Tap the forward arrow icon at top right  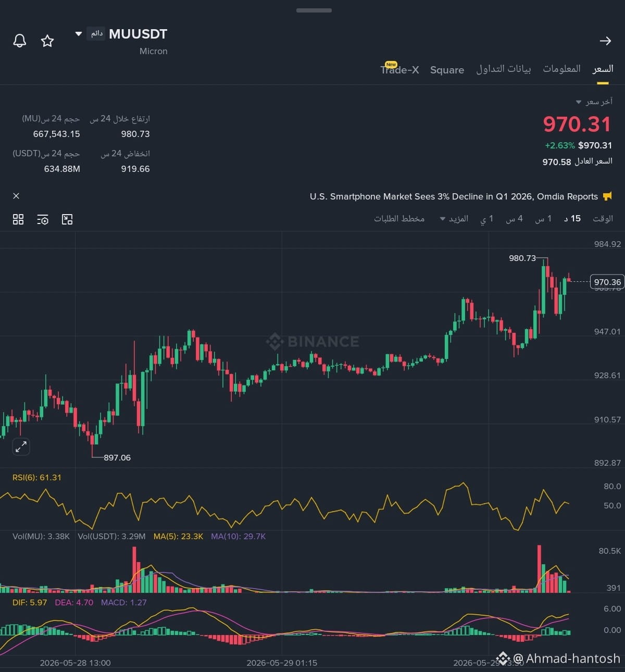pyautogui.click(x=605, y=41)
